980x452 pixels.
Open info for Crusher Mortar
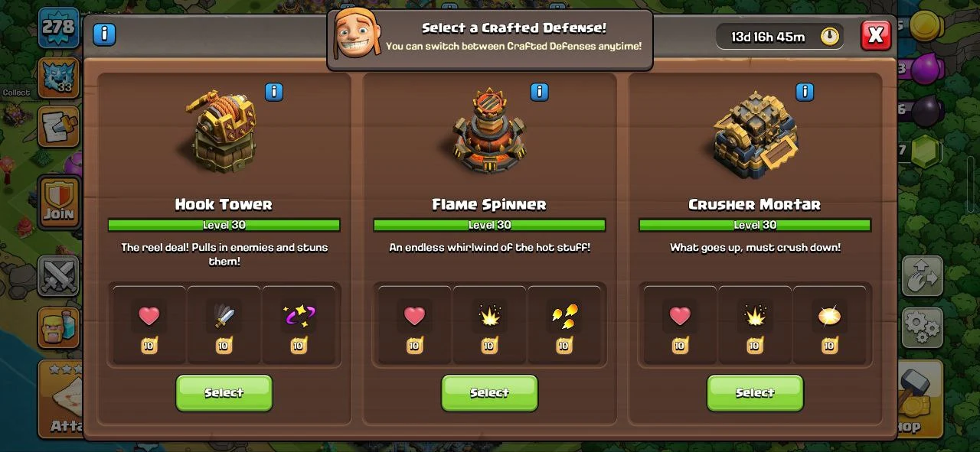[x=805, y=93]
